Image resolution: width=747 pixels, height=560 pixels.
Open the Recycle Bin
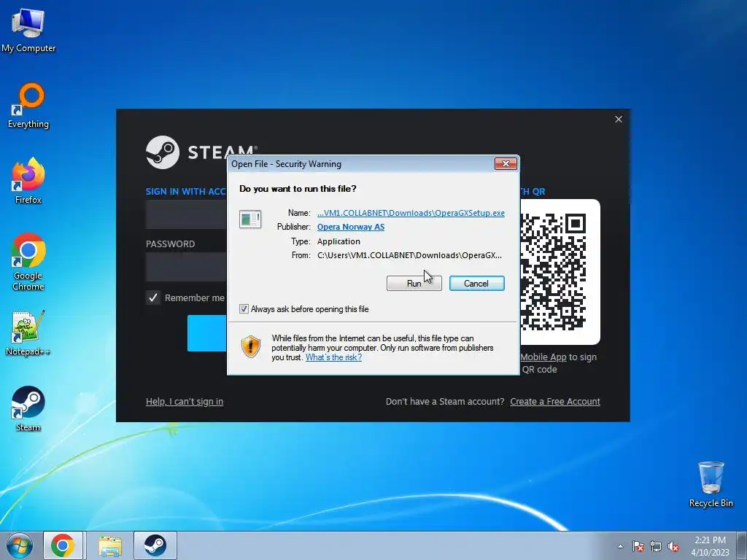click(x=711, y=484)
